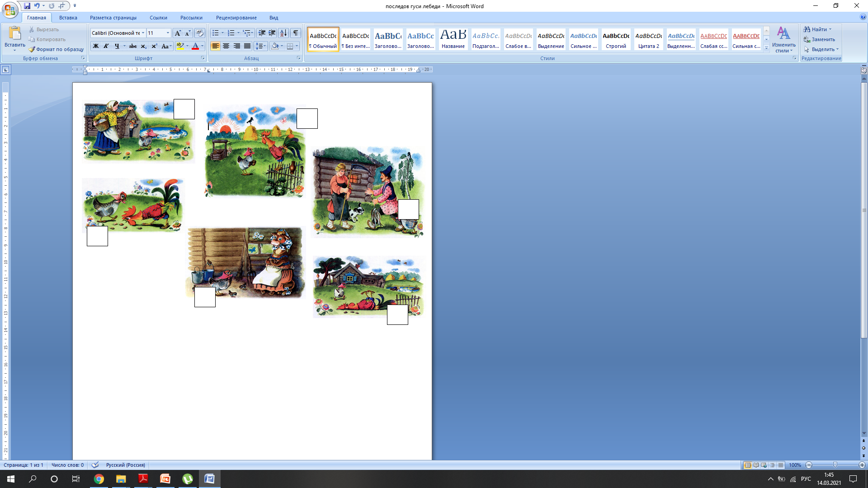Image resolution: width=868 pixels, height=488 pixels.
Task: Increase paragraph indent
Action: 272,33
